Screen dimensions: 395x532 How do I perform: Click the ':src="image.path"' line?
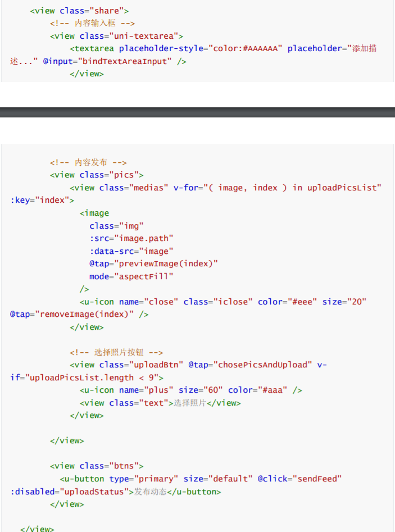point(131,239)
